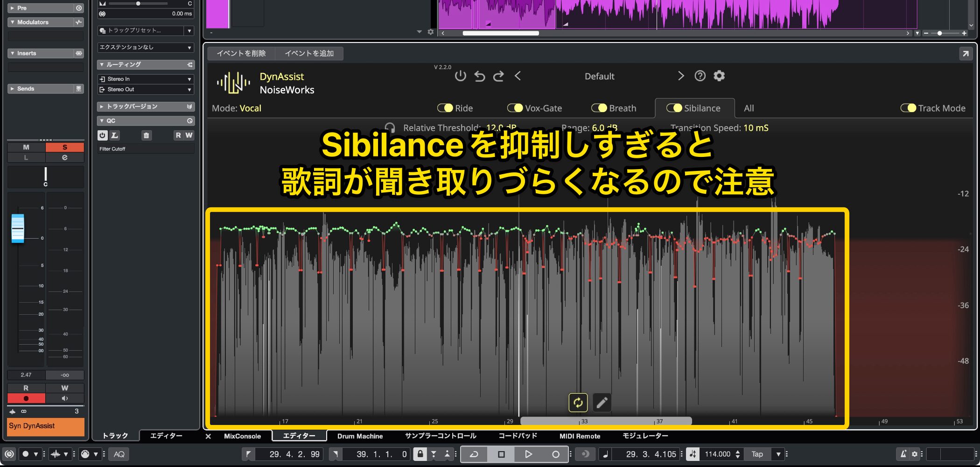Toggle the Breath switch
Image resolution: width=980 pixels, height=467 pixels.
(x=599, y=108)
